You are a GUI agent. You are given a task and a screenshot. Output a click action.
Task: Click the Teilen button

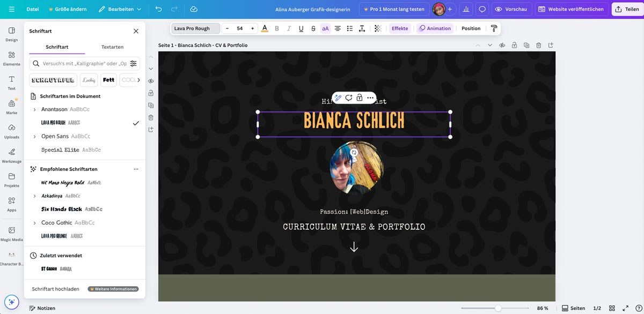[x=627, y=9]
